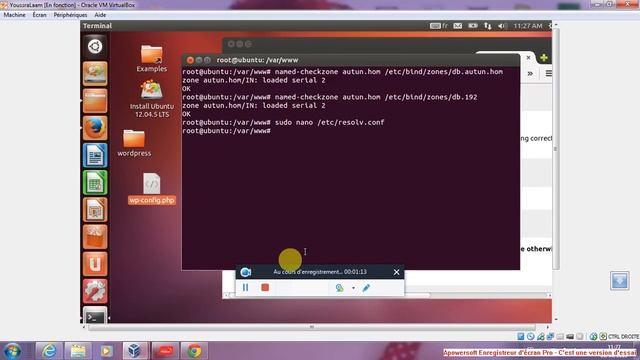Screen dimensions: 640x360
Task: Open the Écran menu in VirtualBox
Action: click(x=40, y=15)
